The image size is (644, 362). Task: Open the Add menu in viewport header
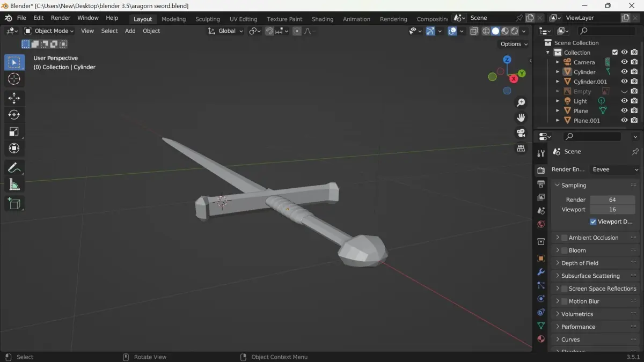click(x=130, y=31)
